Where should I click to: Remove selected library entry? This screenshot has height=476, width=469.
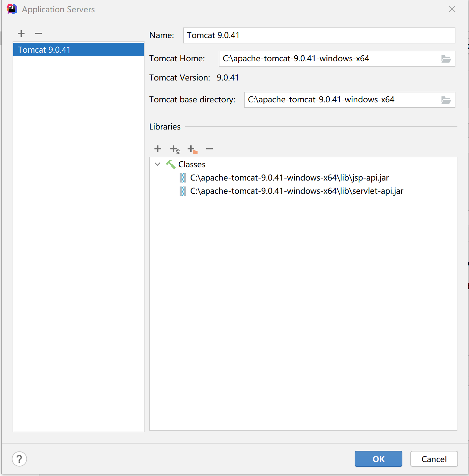(x=209, y=149)
